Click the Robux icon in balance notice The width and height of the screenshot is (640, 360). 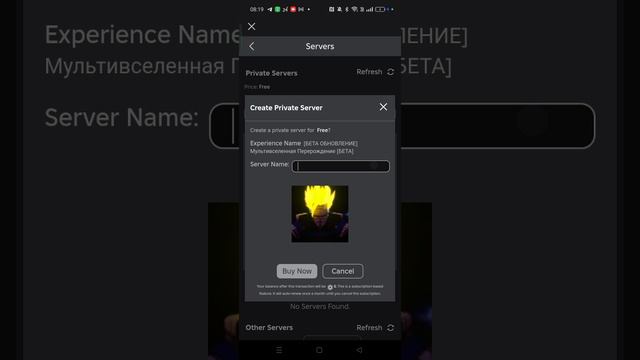point(330,287)
